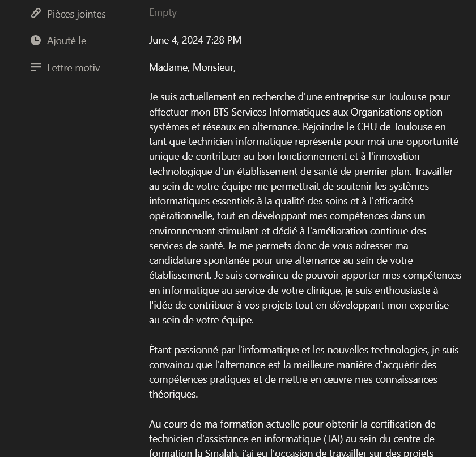Viewport: 476px width, 457px height.
Task: Click the paperclip icon for Pièces jointes
Action: point(35,14)
